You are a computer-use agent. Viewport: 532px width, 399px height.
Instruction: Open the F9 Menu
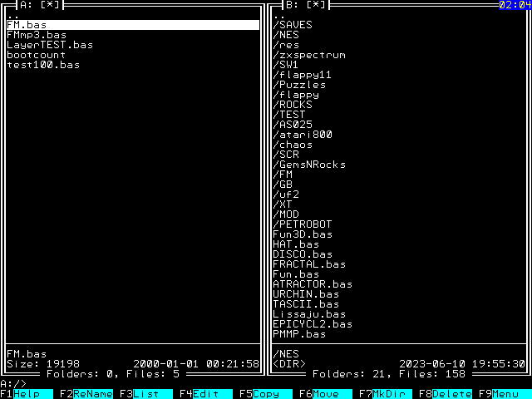pyautogui.click(x=504, y=393)
